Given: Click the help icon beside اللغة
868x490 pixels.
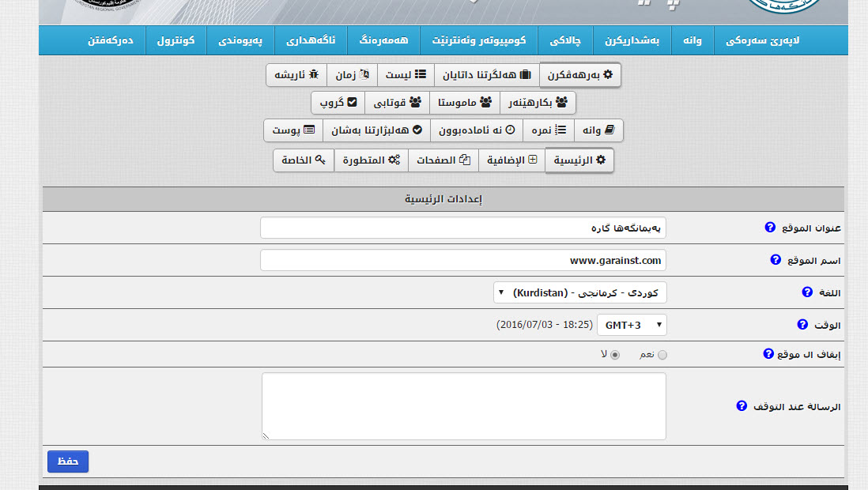Looking at the screenshot, I should (807, 292).
